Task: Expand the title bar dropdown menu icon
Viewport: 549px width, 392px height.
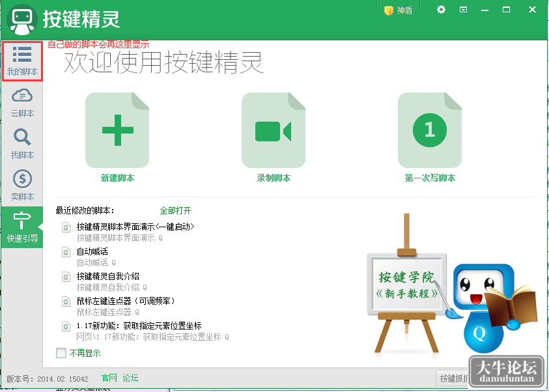Action: [463, 10]
